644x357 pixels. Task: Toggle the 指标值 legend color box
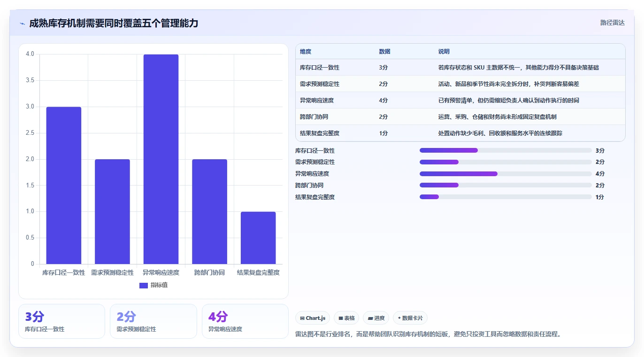click(144, 285)
